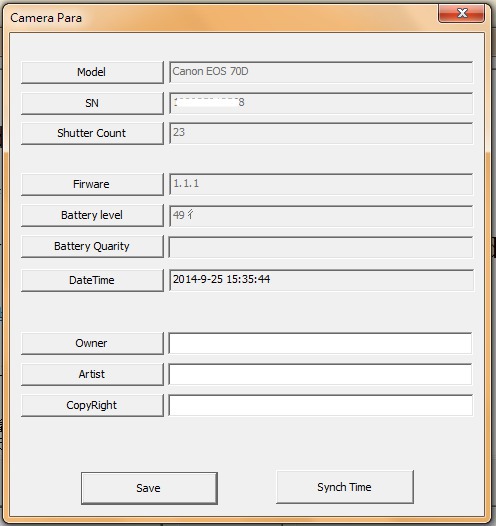
Task: Click the shutter count value 23
Action: (321, 134)
